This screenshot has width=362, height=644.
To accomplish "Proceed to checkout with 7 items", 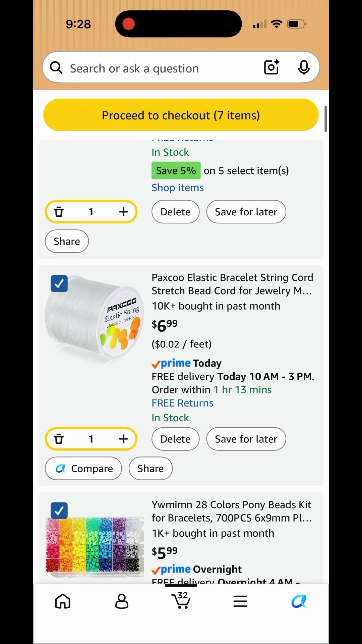I will [x=181, y=115].
